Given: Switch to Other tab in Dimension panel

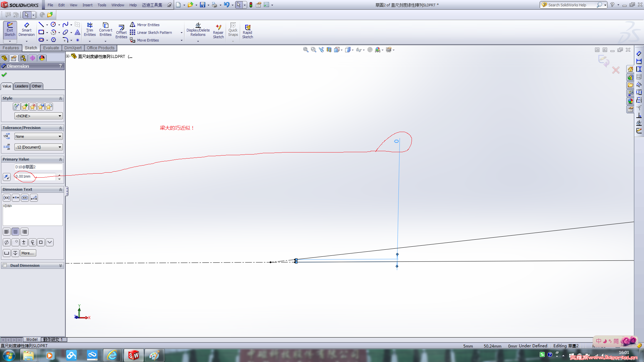Looking at the screenshot, I should click(37, 86).
